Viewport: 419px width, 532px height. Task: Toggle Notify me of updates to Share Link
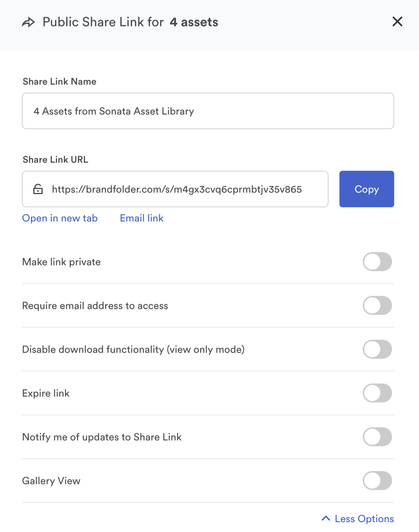click(x=377, y=437)
